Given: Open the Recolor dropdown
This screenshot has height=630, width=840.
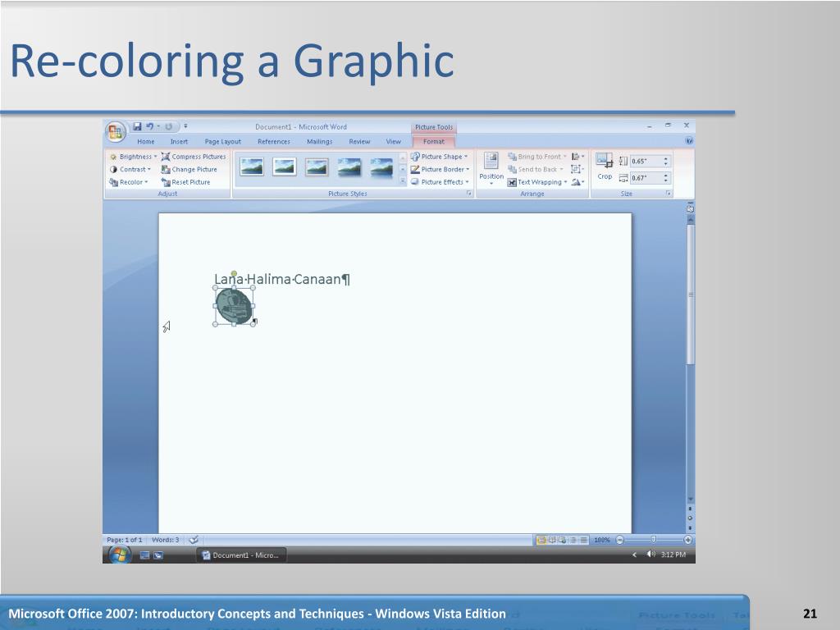Looking at the screenshot, I should [129, 182].
